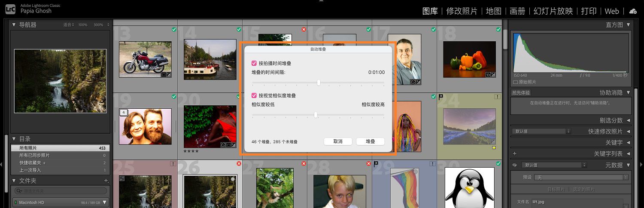
Task: Click the red X badge on photo 26
Action: pos(239,163)
